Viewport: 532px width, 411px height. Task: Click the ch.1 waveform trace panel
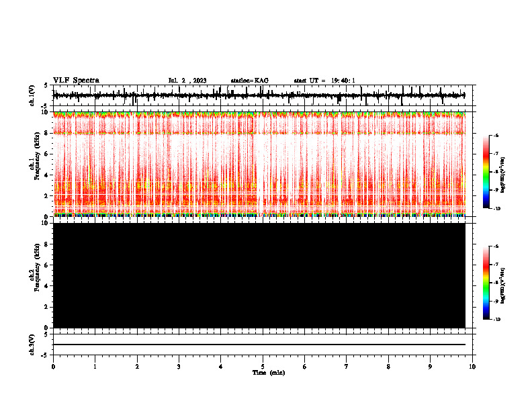(x=259, y=95)
